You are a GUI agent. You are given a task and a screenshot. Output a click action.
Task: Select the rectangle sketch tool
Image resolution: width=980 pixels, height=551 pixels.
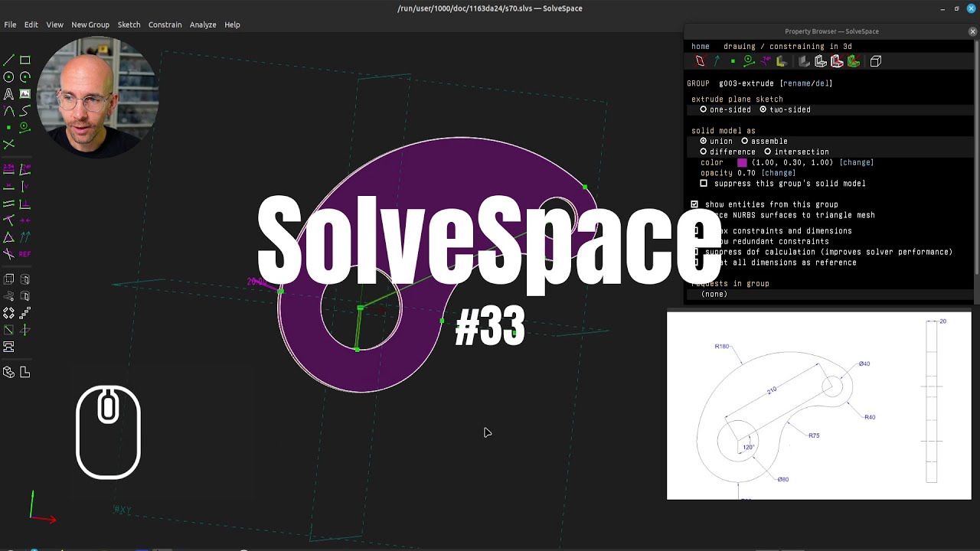[x=25, y=60]
